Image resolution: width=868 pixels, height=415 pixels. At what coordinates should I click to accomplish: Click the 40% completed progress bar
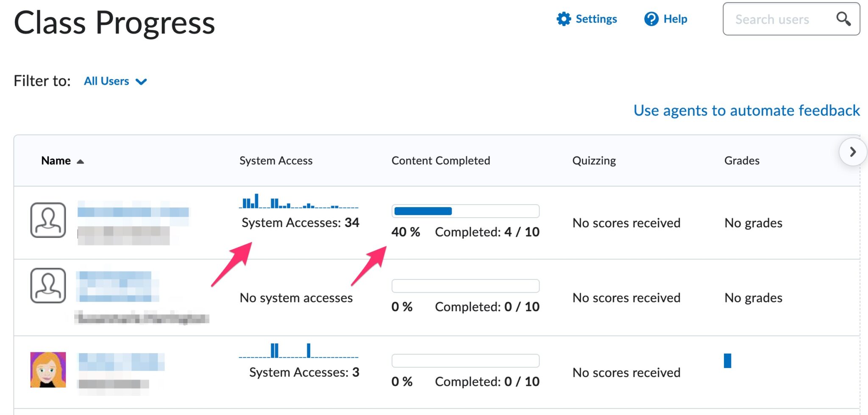coord(465,211)
